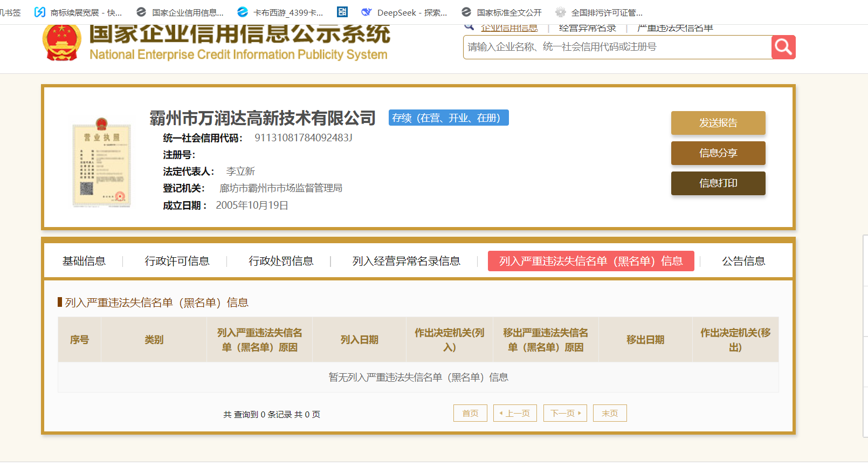Click the 下一页 pagination button

tap(565, 413)
